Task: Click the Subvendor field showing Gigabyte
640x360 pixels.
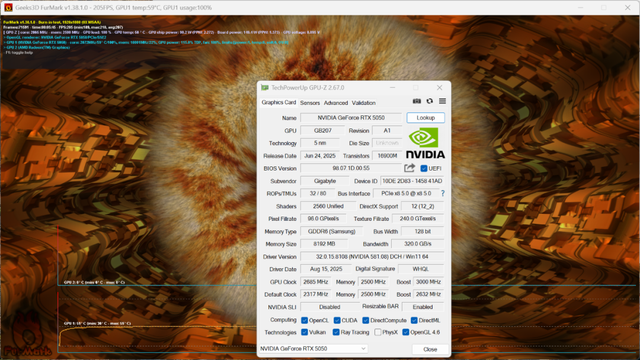Action: pos(325,181)
